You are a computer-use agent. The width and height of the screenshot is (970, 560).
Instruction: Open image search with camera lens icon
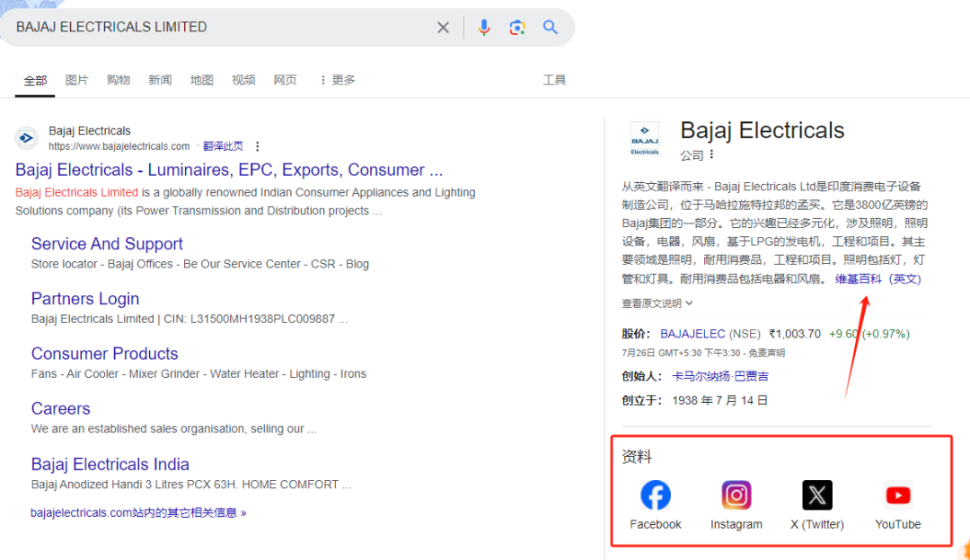point(517,27)
